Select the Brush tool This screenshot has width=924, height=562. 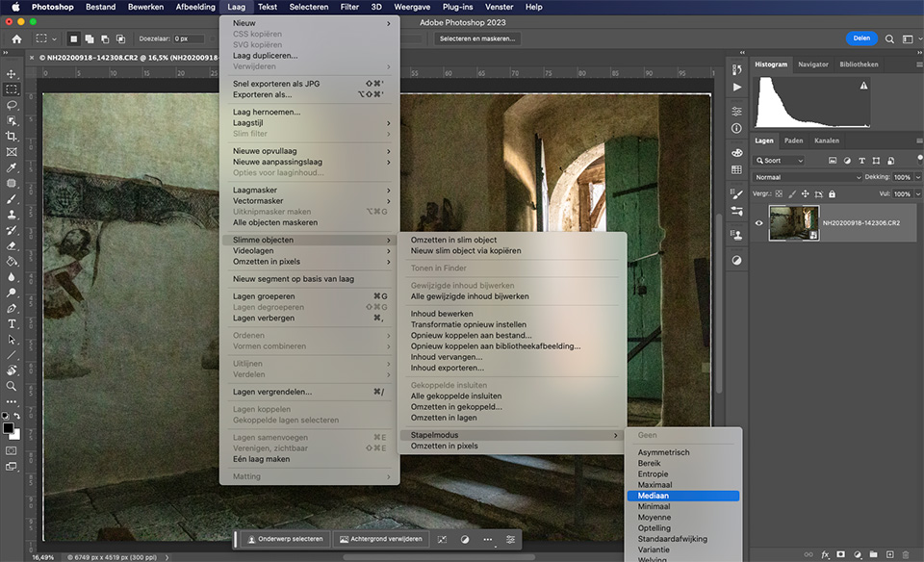point(12,199)
